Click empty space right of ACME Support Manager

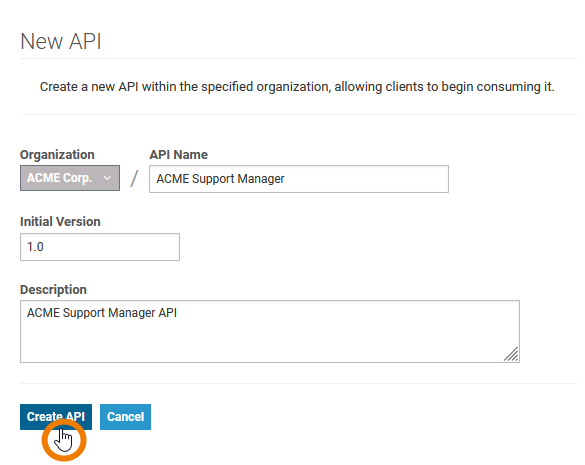click(x=366, y=179)
